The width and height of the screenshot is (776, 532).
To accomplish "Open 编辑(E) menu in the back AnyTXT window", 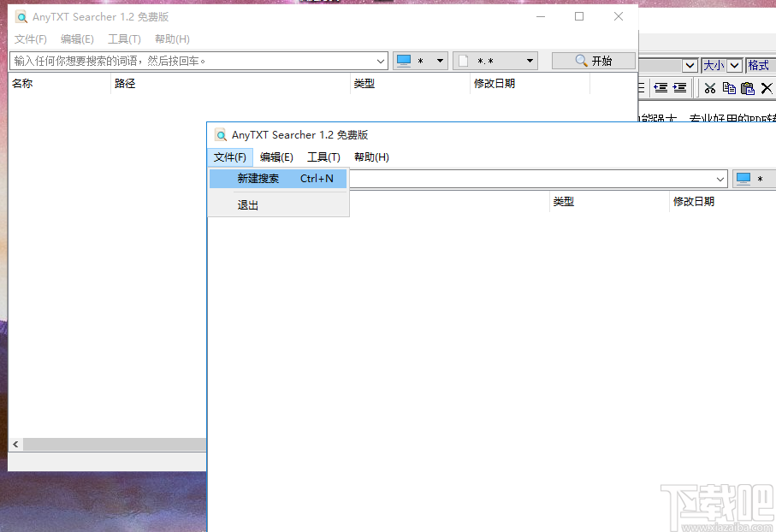I will click(77, 39).
